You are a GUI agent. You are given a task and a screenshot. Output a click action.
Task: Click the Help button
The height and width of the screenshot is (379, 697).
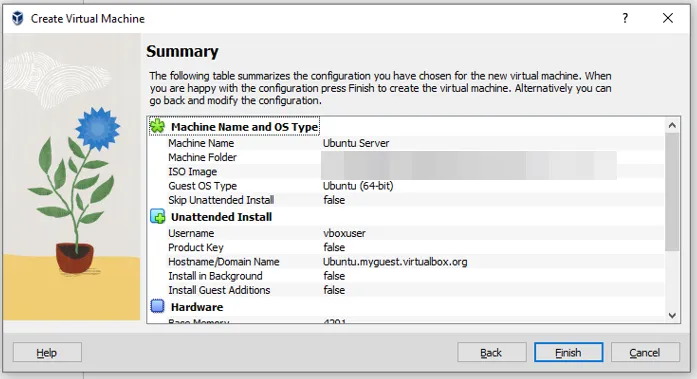pos(47,353)
